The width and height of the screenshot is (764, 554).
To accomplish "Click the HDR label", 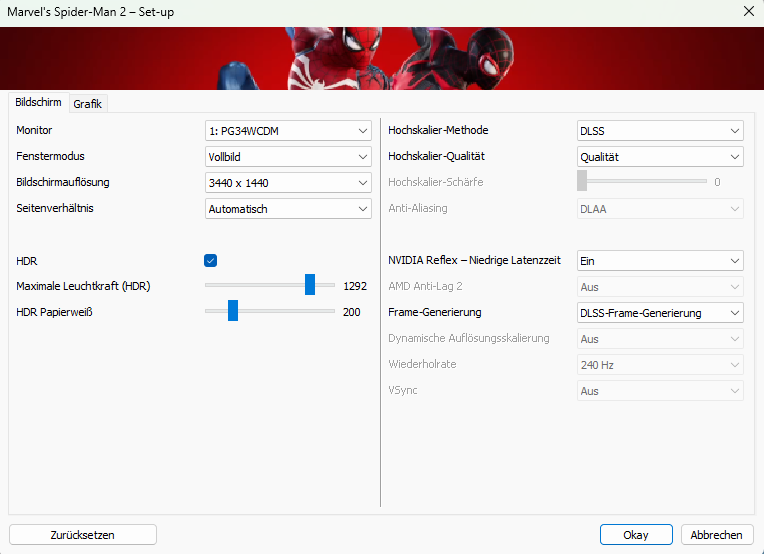I will click(x=27, y=261).
